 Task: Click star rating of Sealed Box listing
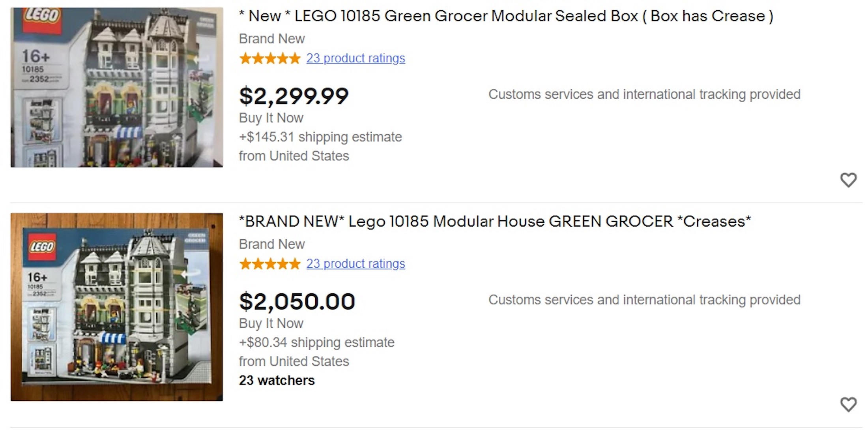pos(270,58)
